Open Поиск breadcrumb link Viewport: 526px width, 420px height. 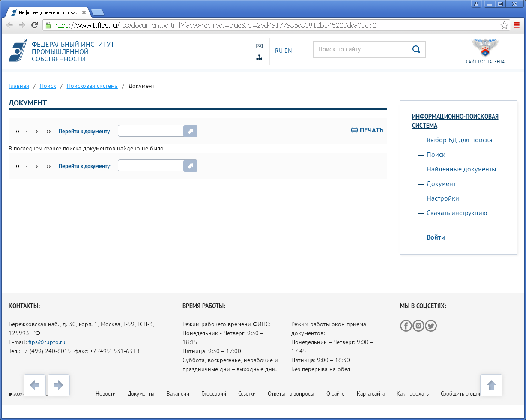(x=48, y=86)
